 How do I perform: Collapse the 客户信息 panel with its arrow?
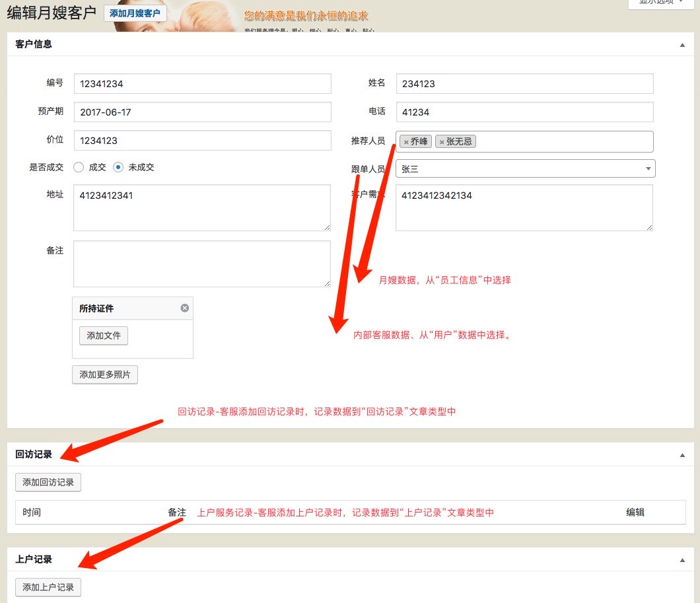tap(682, 44)
